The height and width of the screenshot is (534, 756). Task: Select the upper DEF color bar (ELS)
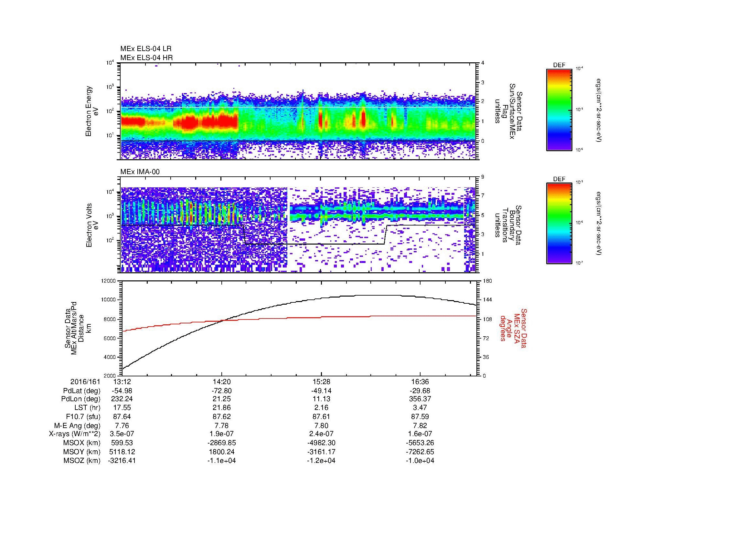click(x=559, y=110)
